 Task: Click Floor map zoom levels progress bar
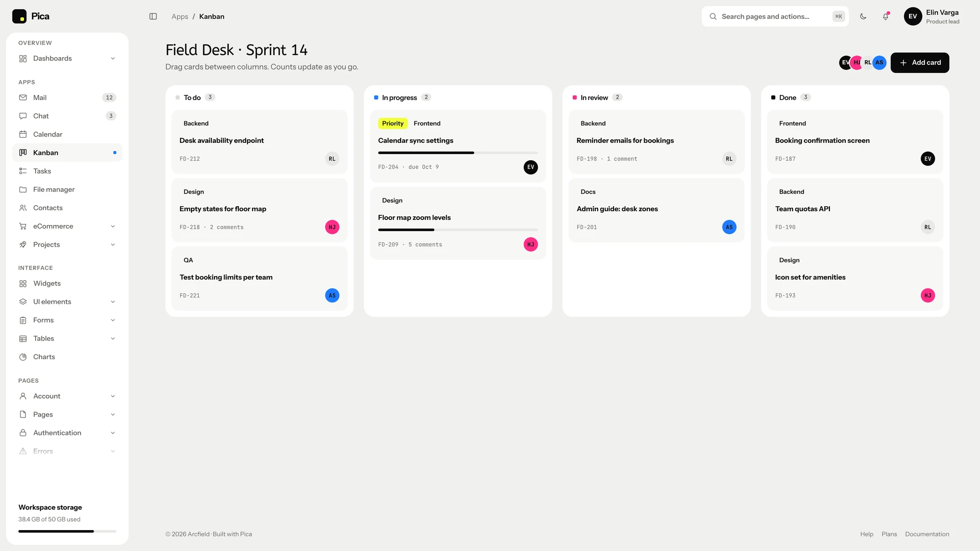(x=458, y=230)
